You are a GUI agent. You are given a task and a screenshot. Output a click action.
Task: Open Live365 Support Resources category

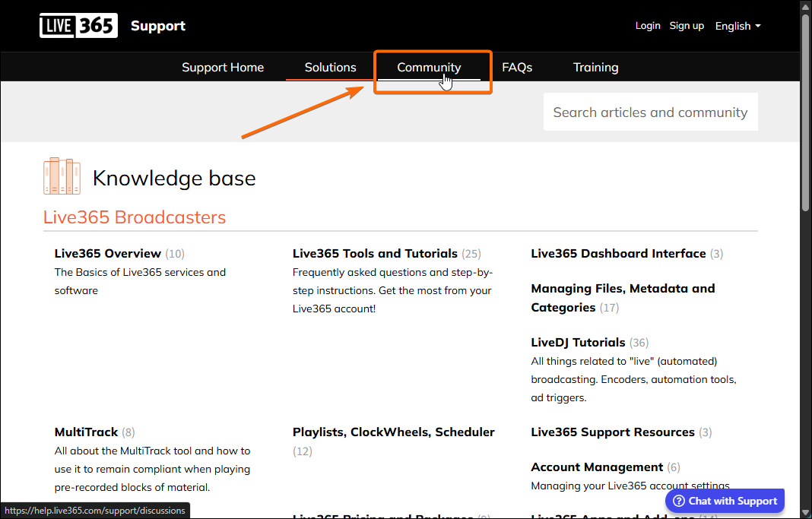[x=613, y=432]
